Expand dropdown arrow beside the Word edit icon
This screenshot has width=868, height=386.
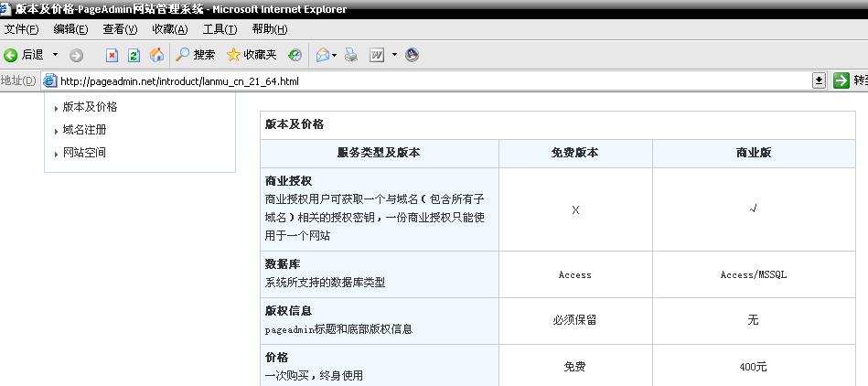pos(394,55)
